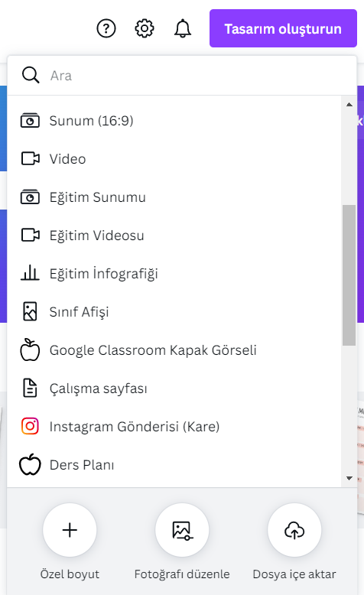Show notifications with the bell icon
Image resolution: width=364 pixels, height=595 pixels.
coord(183,28)
